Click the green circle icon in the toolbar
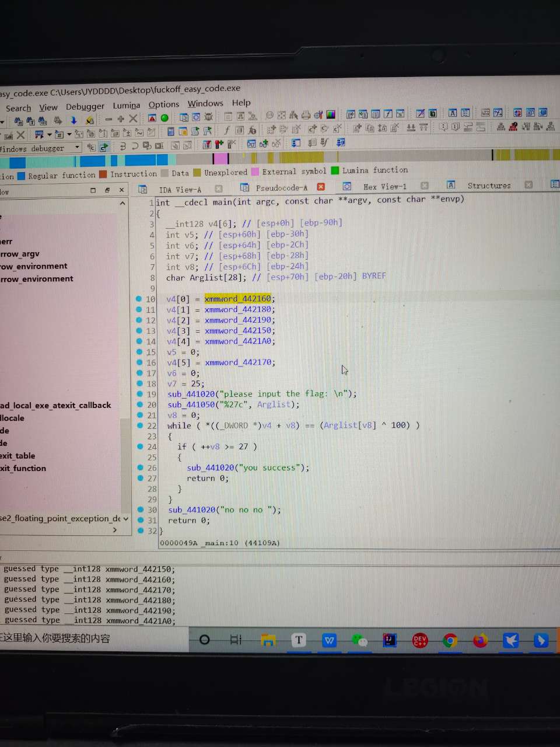 pyautogui.click(x=164, y=118)
